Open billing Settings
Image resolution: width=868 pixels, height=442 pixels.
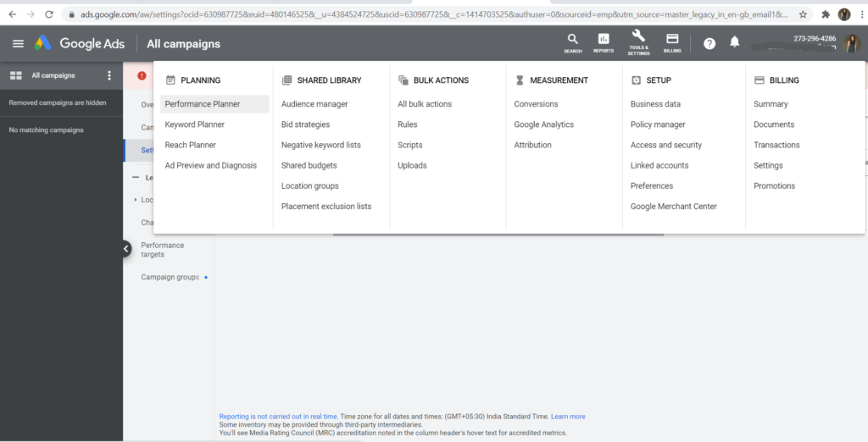768,165
